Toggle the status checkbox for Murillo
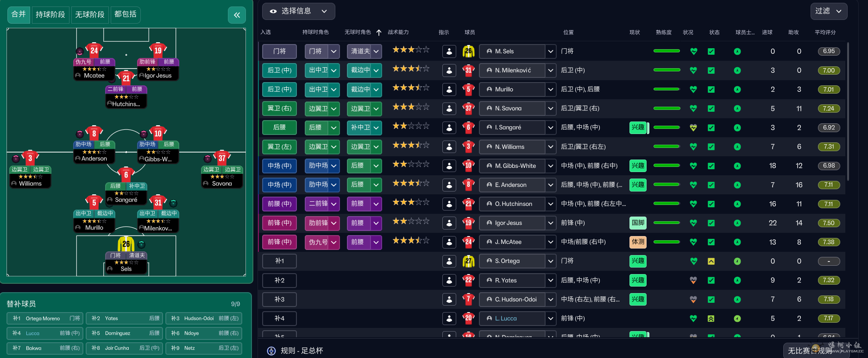 [711, 89]
